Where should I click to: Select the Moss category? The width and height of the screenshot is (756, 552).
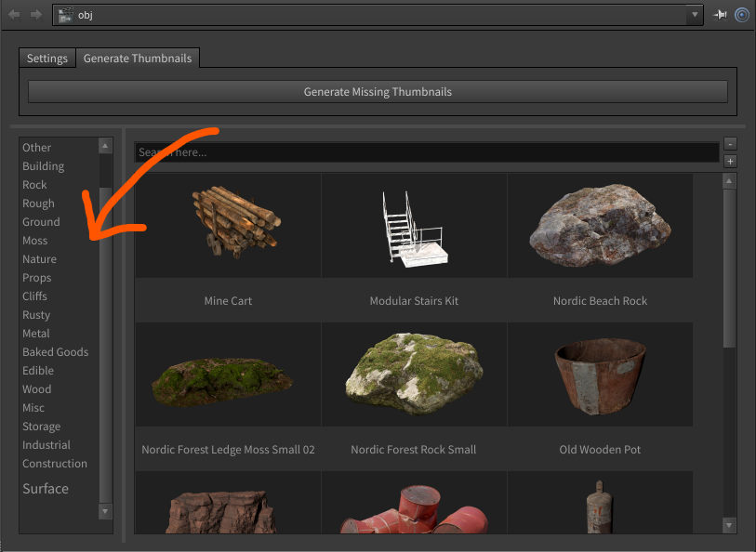pyautogui.click(x=34, y=241)
